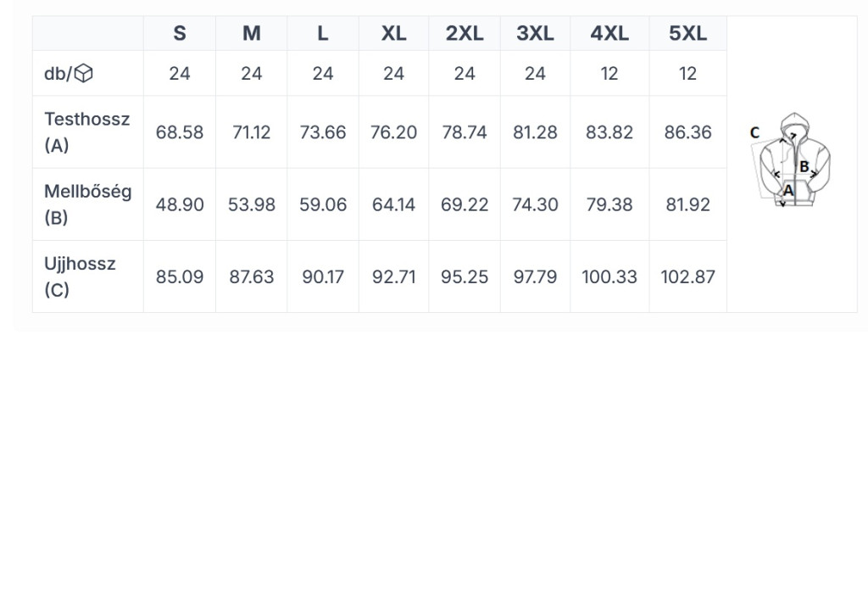This screenshot has height=608, width=868.
Task: Click the 2XL size column header
Action: tap(465, 33)
